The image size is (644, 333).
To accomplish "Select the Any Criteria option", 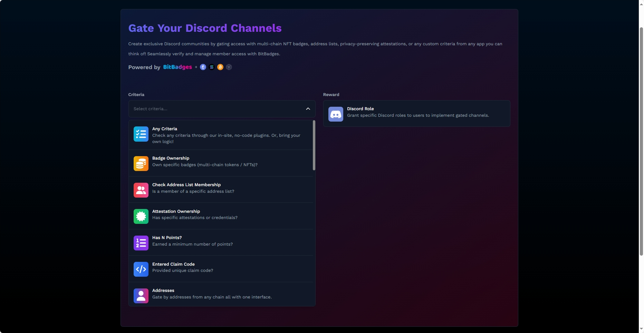I will tap(221, 135).
